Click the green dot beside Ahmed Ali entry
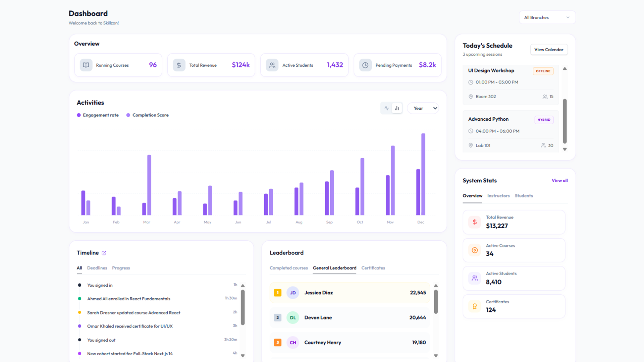Screen dimensions: 644x362 click(79, 299)
